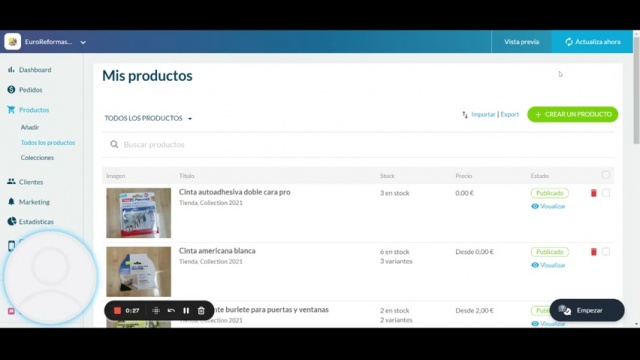640x360 pixels.
Task: Open Todos los productos submenu link
Action: pyautogui.click(x=48, y=142)
